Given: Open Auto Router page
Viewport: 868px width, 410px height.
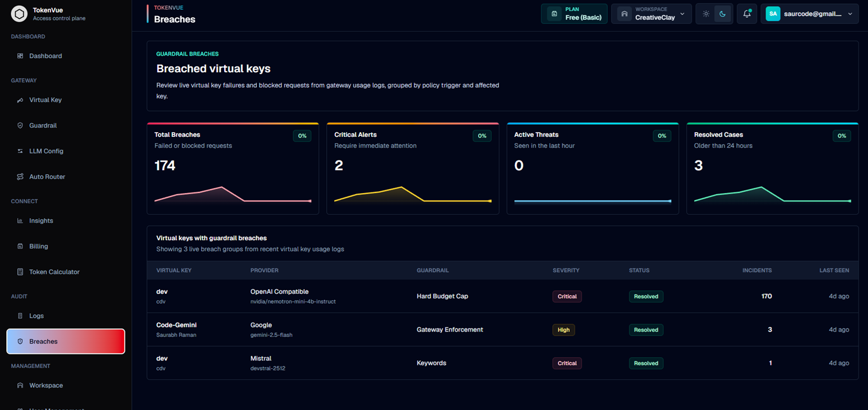Looking at the screenshot, I should point(65,177).
